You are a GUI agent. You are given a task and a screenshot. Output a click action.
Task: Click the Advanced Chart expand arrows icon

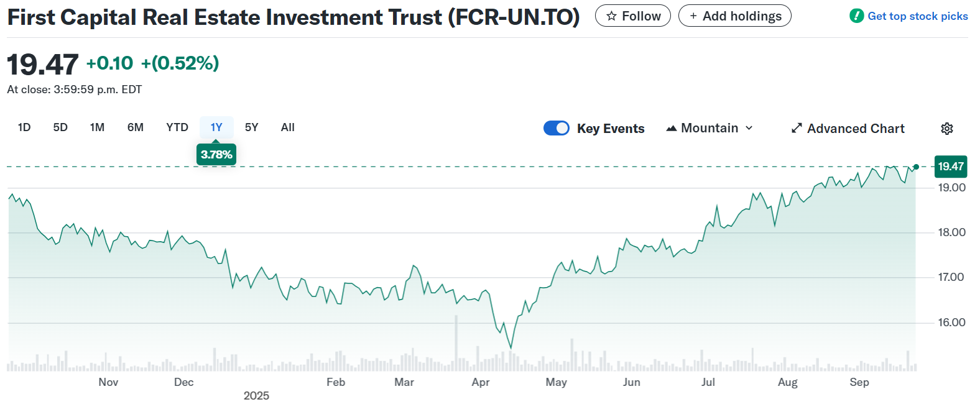click(797, 128)
